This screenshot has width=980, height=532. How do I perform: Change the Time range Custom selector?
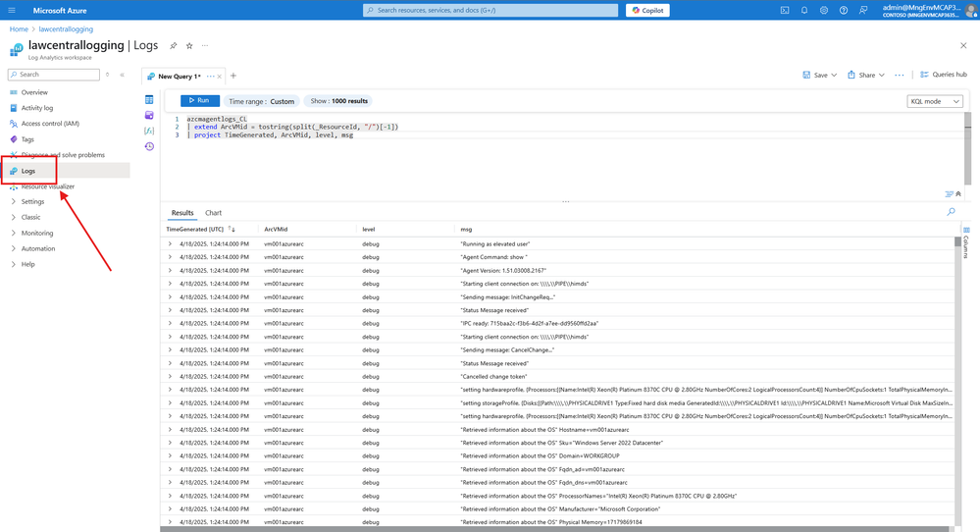pyautogui.click(x=261, y=101)
